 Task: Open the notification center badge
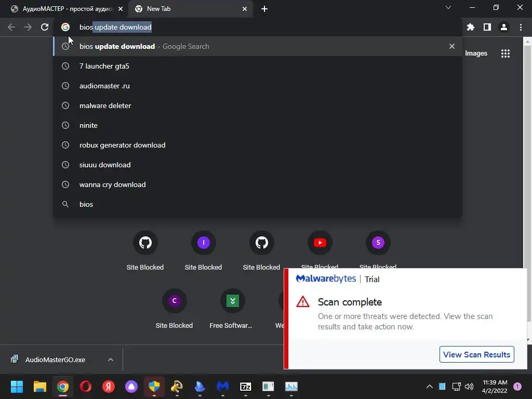pos(517,387)
